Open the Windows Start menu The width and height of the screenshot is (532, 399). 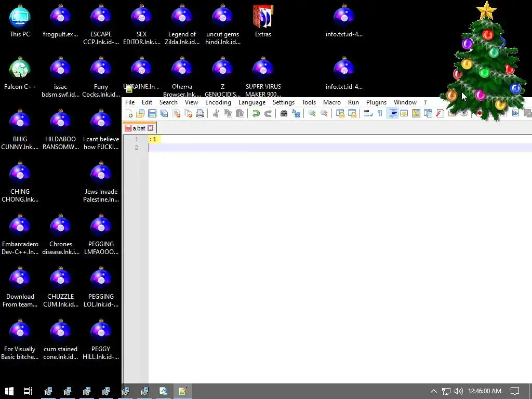(9, 391)
